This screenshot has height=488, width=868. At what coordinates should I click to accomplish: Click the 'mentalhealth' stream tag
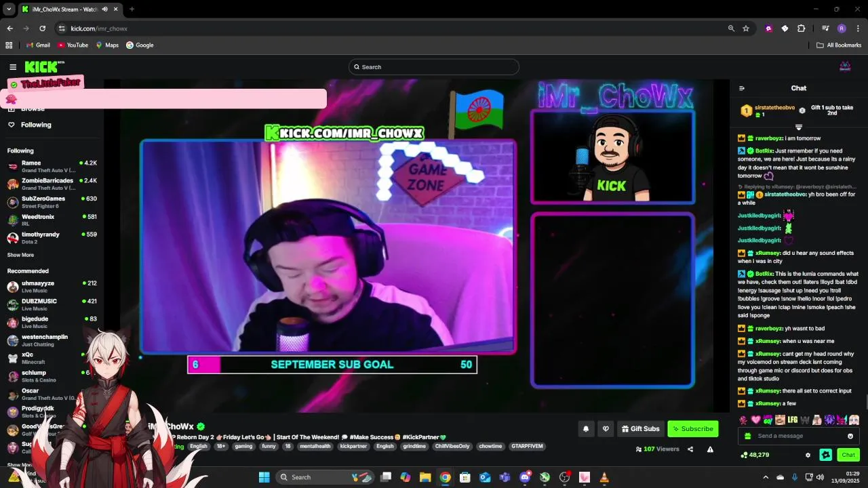[x=315, y=447]
